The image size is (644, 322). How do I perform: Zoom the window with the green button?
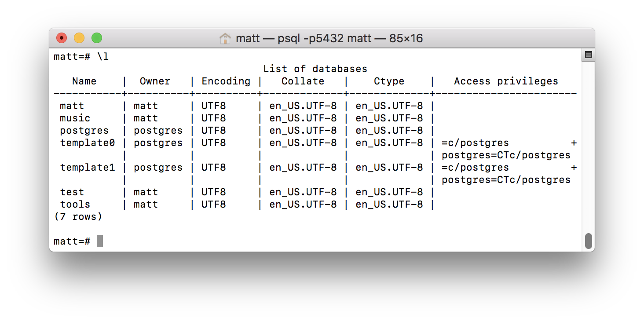tap(96, 38)
